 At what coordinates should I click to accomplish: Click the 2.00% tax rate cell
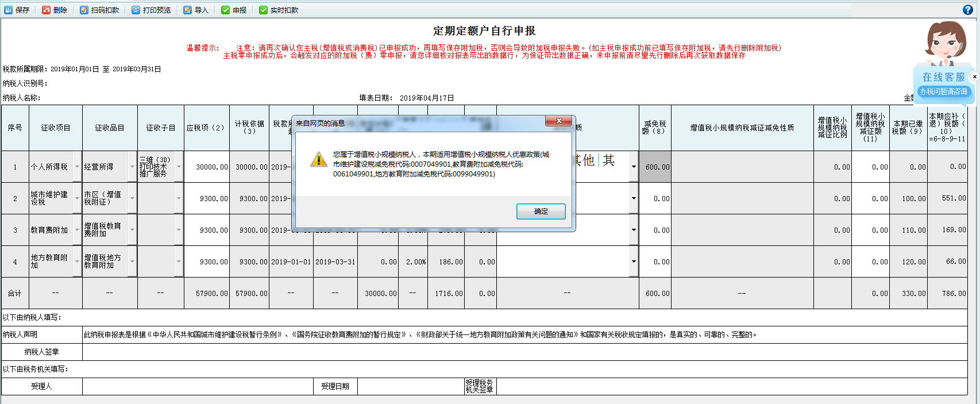[413, 262]
